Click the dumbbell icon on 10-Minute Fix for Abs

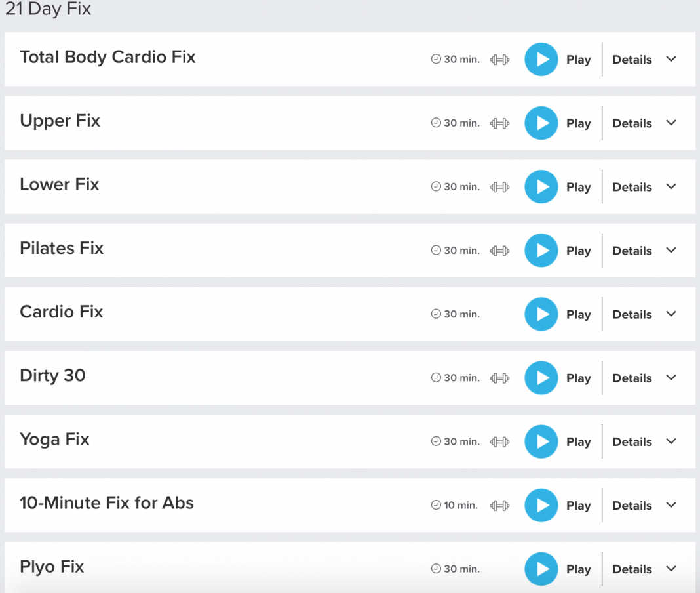(x=499, y=505)
